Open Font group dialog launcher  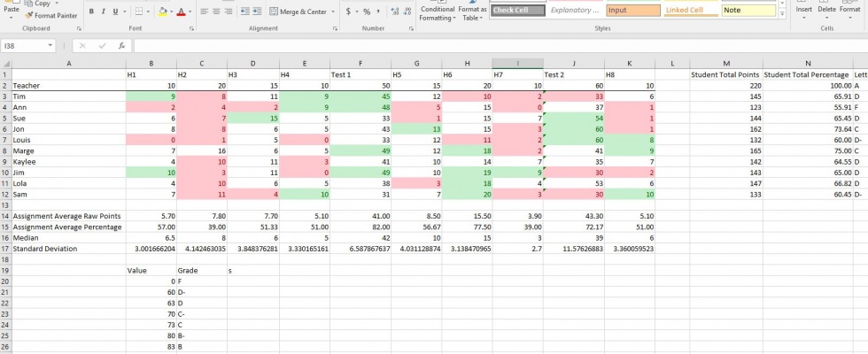[x=190, y=28]
